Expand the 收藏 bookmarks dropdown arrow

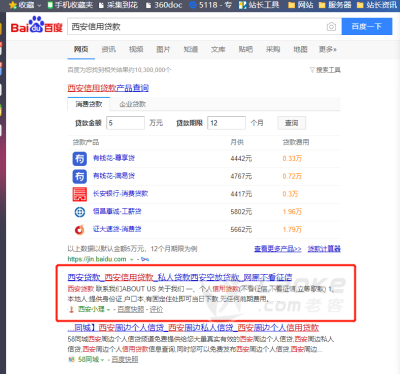(x=39, y=5)
